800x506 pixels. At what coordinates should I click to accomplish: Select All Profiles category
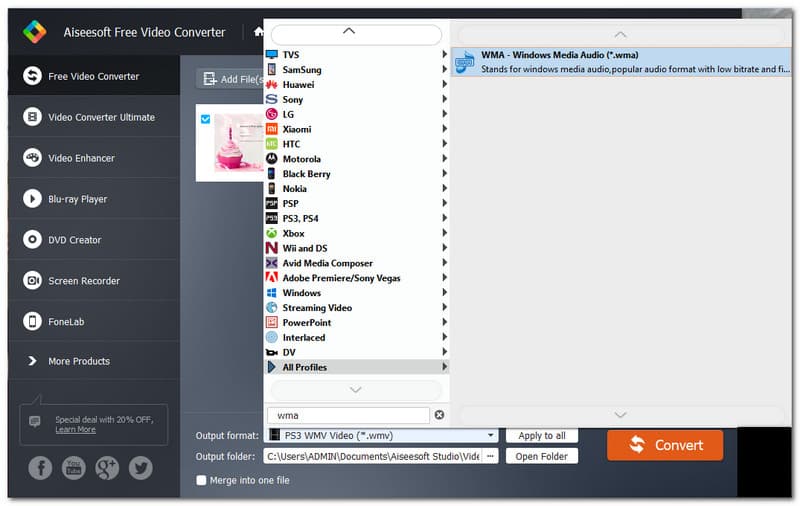pyautogui.click(x=356, y=367)
